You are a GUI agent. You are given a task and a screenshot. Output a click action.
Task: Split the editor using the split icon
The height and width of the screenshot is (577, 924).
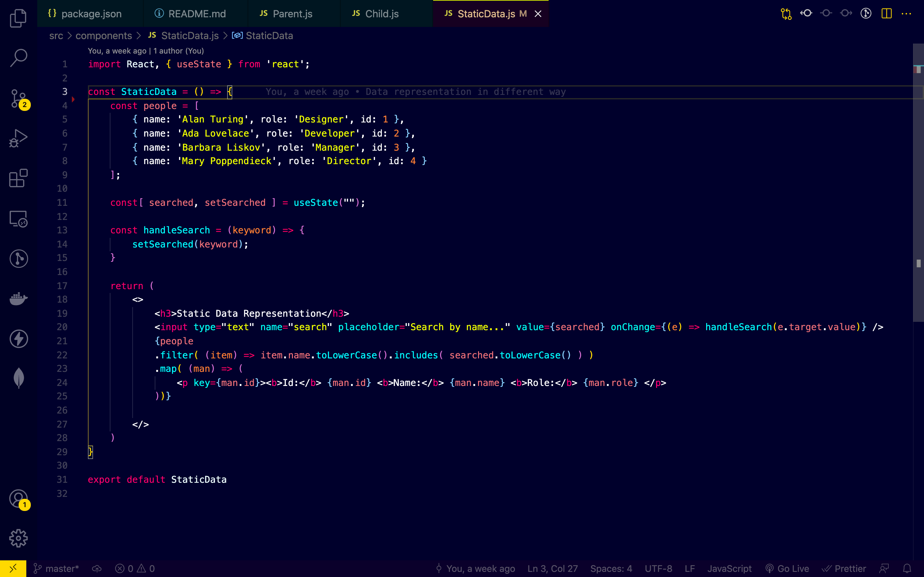coord(886,13)
